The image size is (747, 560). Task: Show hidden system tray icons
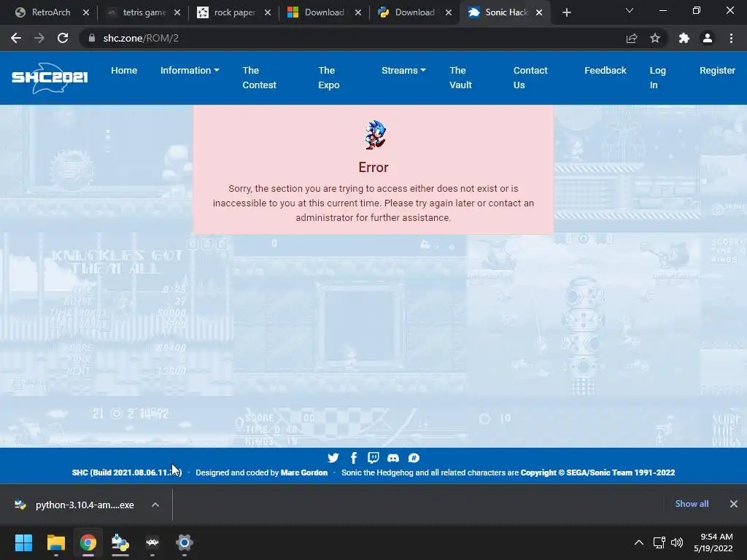639,542
